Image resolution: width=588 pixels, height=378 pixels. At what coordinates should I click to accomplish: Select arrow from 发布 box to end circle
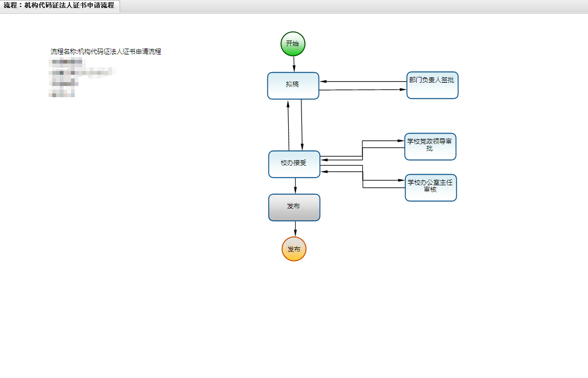(295, 229)
